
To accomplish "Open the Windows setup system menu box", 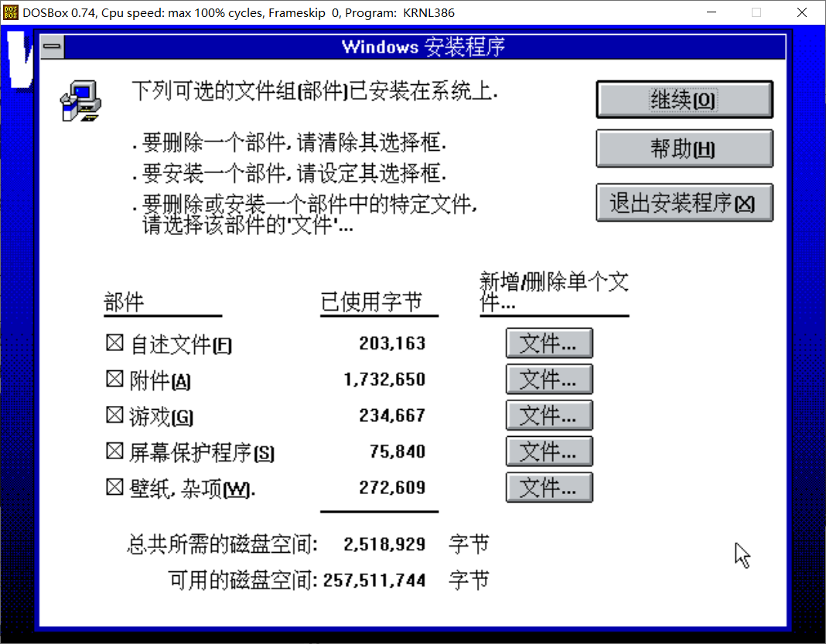I will [52, 47].
